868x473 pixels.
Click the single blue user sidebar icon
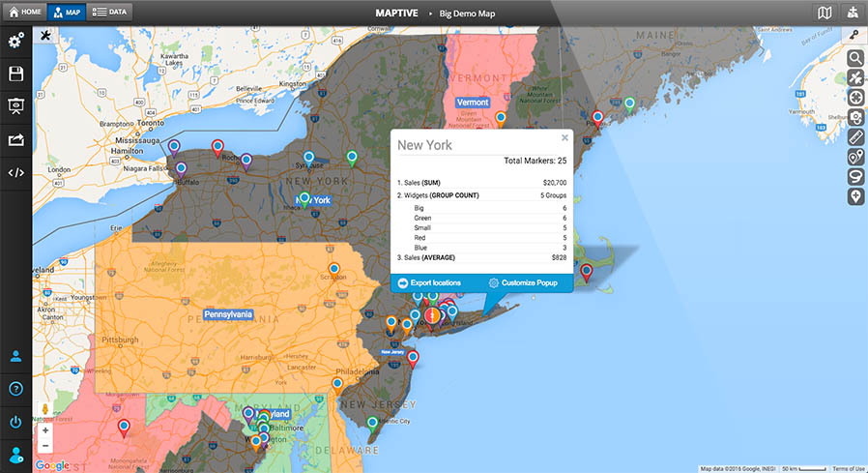point(15,356)
